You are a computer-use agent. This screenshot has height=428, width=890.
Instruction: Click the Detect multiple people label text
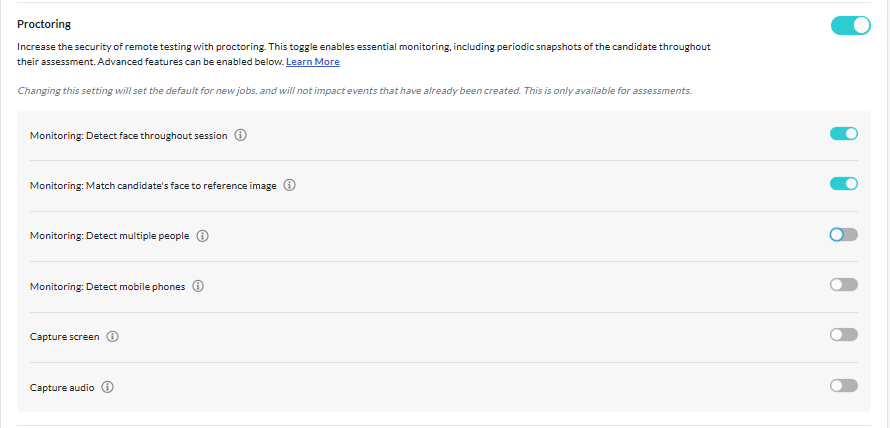tap(109, 236)
